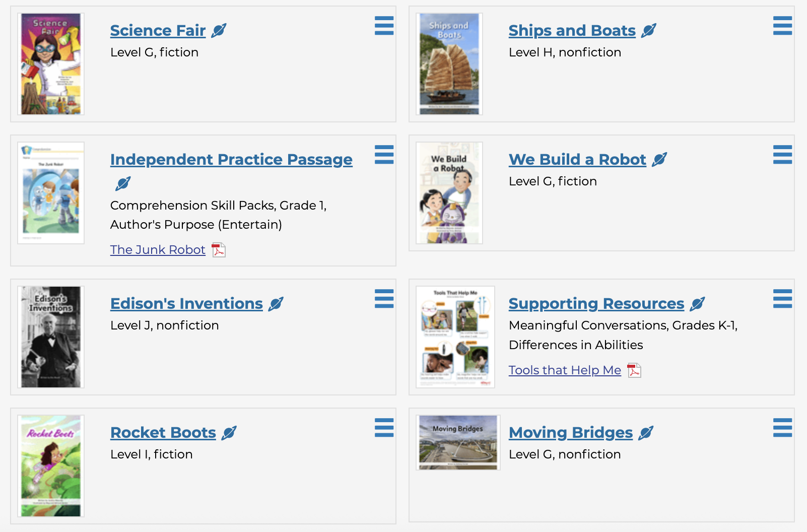This screenshot has width=807, height=532.
Task: Open the Rocket Boots book title link
Action: pos(163,433)
